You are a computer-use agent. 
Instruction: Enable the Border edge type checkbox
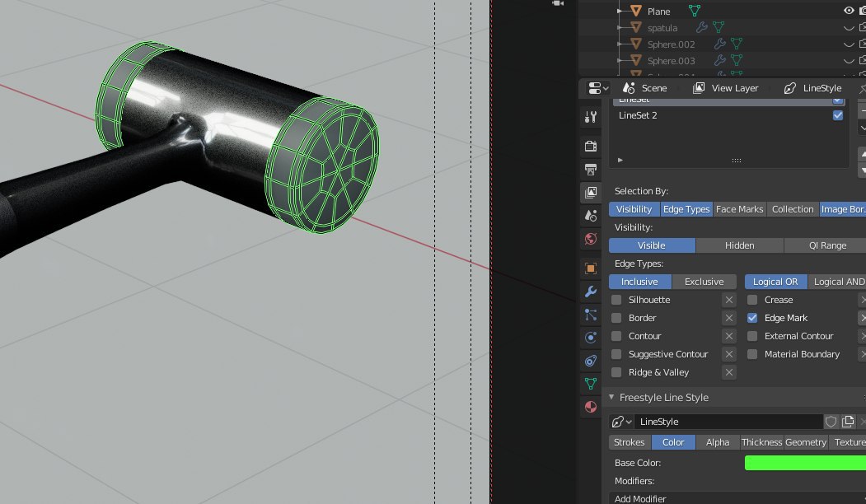[x=616, y=318]
